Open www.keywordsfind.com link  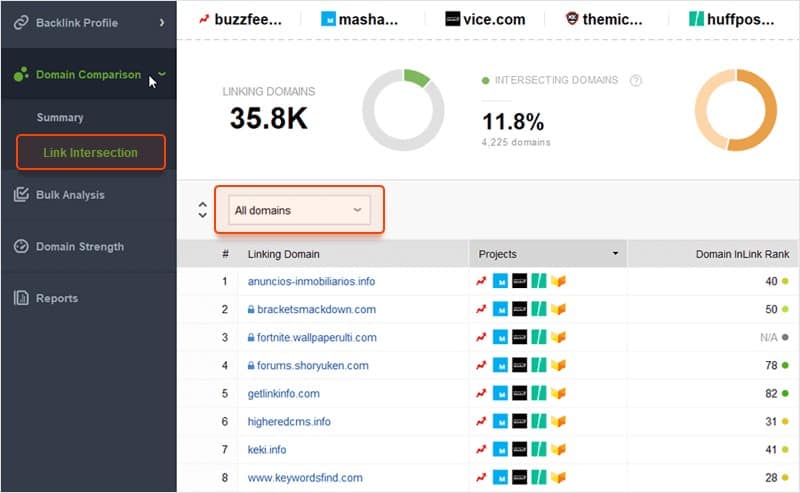[305, 478]
